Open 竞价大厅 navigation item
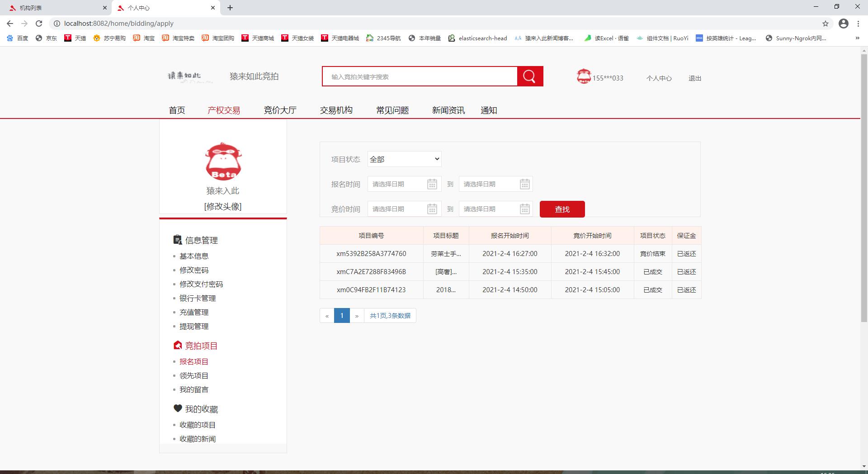This screenshot has height=474, width=868. pyautogui.click(x=280, y=110)
